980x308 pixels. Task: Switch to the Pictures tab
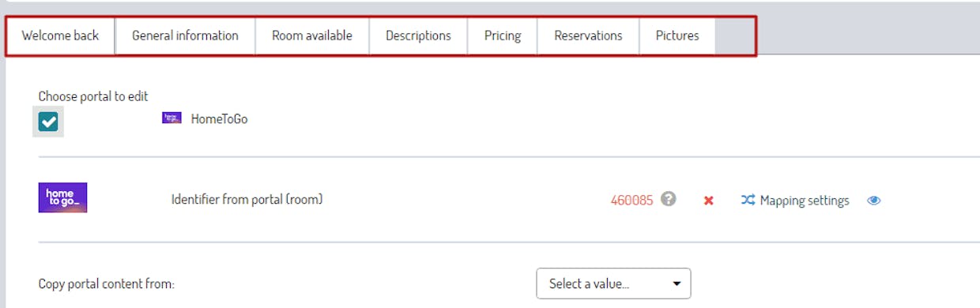(x=677, y=36)
